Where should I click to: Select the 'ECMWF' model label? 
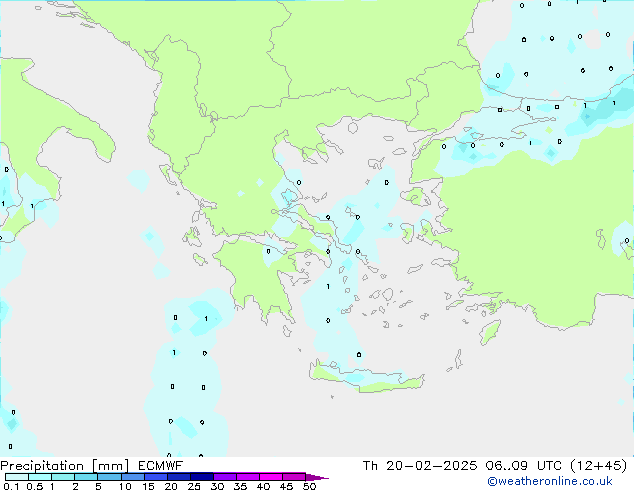tap(161, 466)
